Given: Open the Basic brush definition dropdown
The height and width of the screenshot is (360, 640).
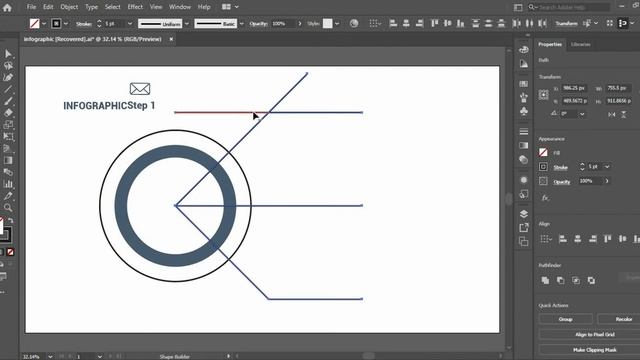Looking at the screenshot, I should (x=241, y=24).
